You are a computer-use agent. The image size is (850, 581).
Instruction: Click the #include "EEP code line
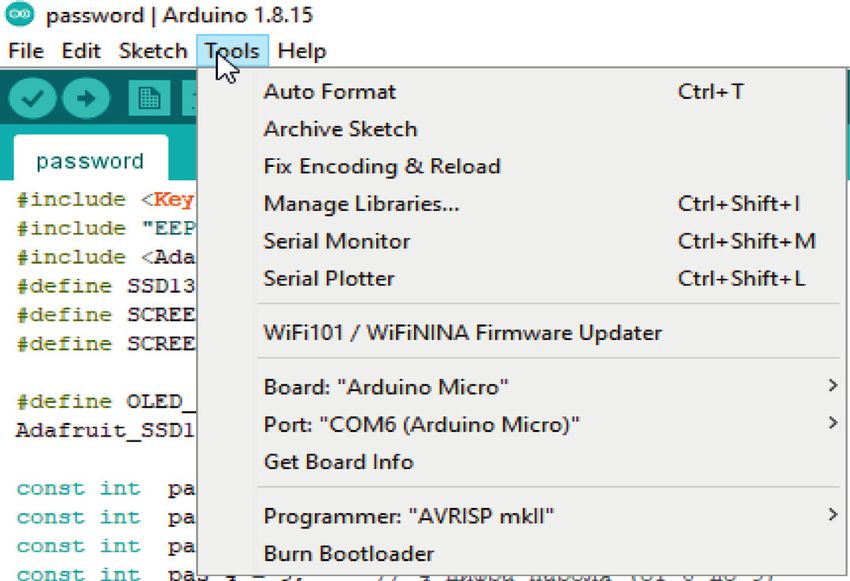[x=106, y=228]
